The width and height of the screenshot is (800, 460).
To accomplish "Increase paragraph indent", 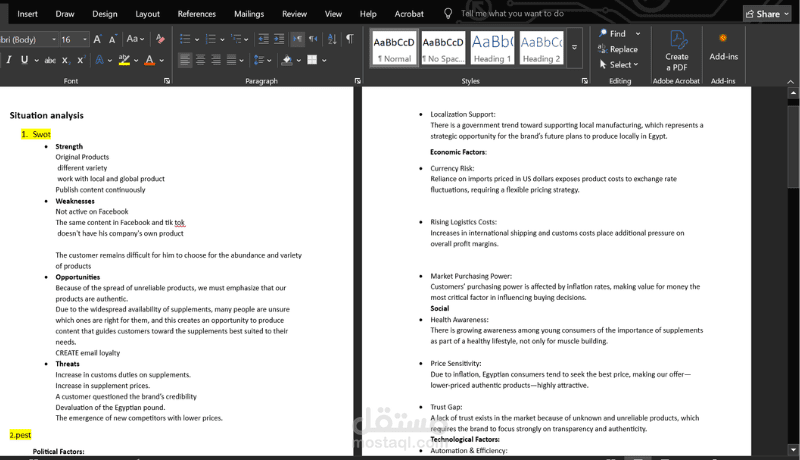I will [279, 39].
